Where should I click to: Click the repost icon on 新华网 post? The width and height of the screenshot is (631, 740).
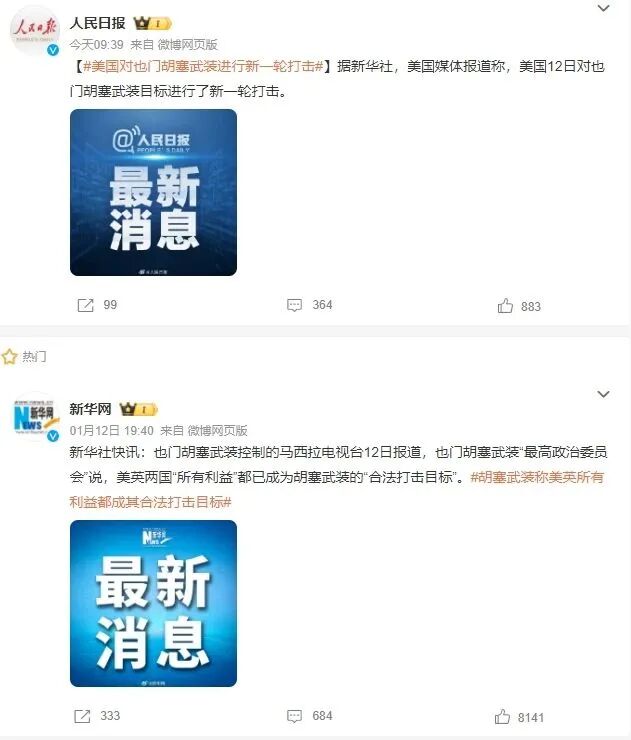[82, 716]
